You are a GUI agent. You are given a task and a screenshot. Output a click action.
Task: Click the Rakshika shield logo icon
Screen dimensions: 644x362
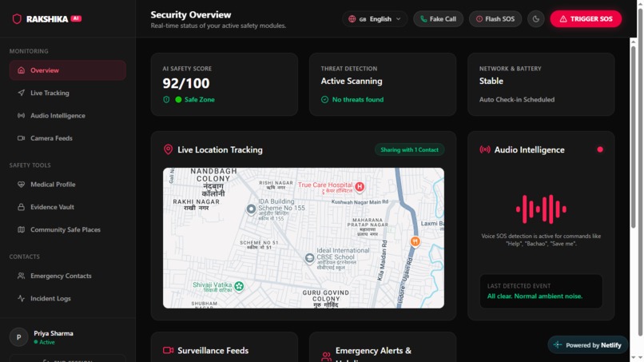(x=17, y=19)
